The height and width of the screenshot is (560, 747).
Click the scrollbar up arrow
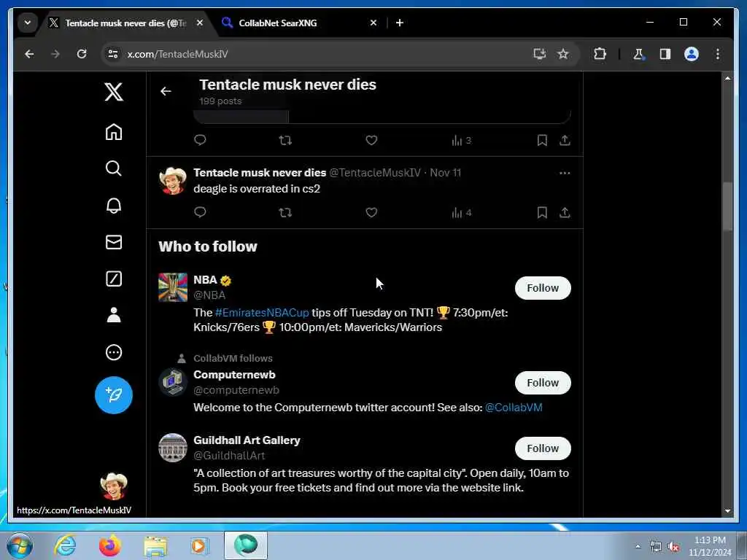(727, 78)
